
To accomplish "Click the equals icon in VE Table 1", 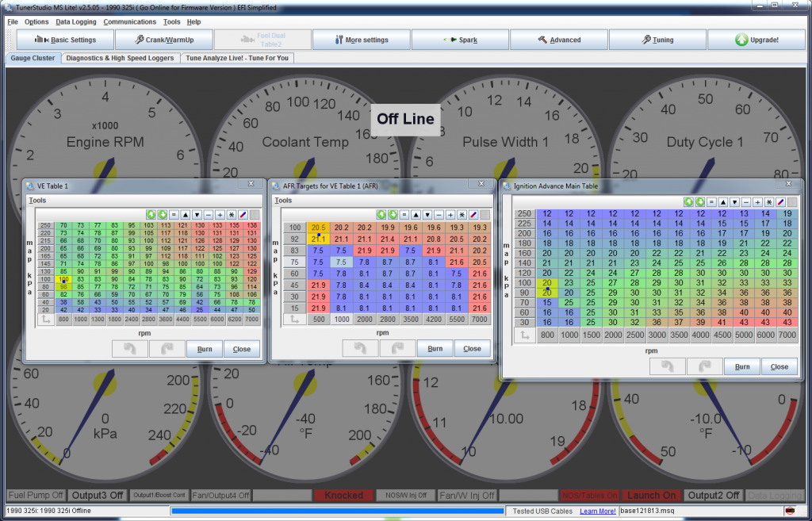I will pyautogui.click(x=174, y=214).
